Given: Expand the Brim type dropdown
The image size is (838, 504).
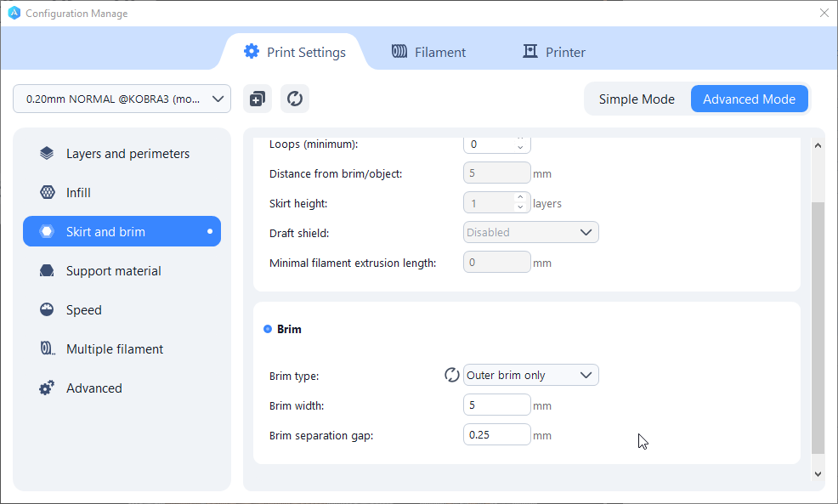Looking at the screenshot, I should 531,375.
